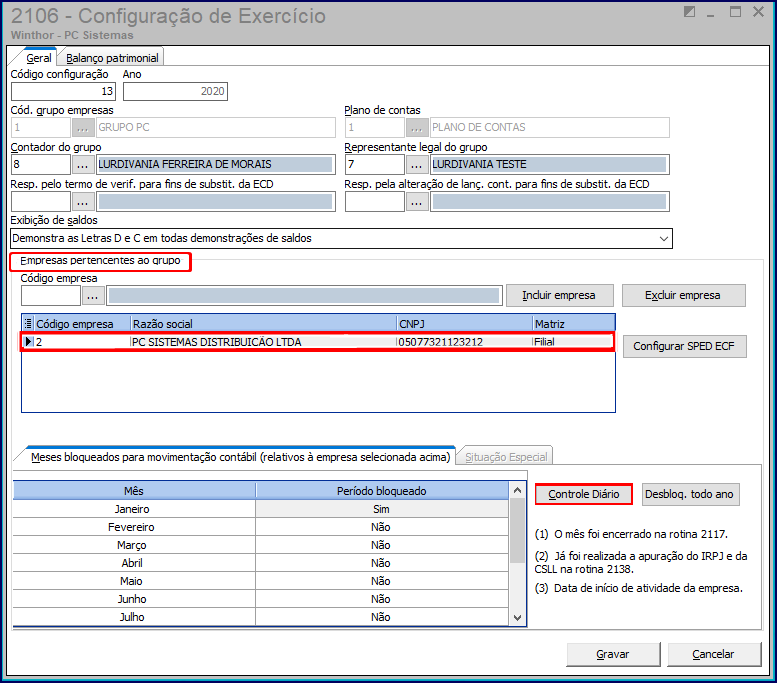Click Não in the Fevereiro row
Viewport: 777px width, 683px height.
381,527
